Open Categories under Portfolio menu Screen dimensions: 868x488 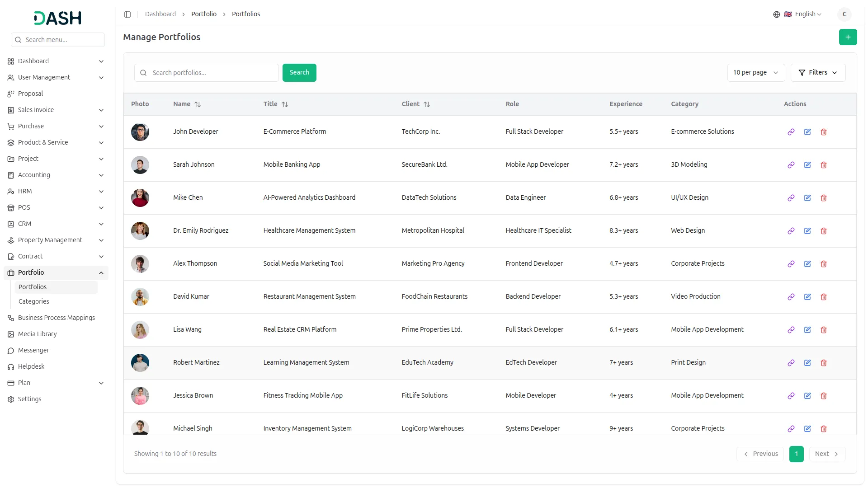click(x=34, y=301)
